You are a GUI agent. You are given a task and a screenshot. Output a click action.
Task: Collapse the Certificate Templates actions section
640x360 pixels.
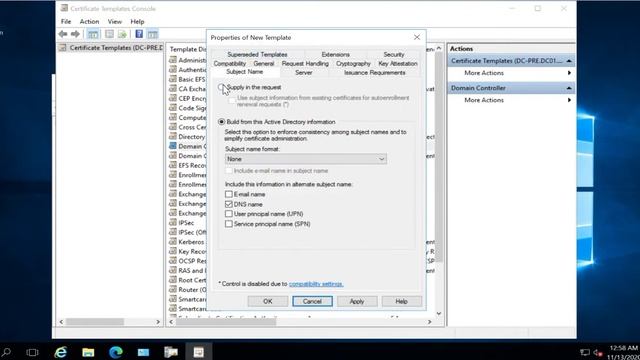[x=569, y=61]
